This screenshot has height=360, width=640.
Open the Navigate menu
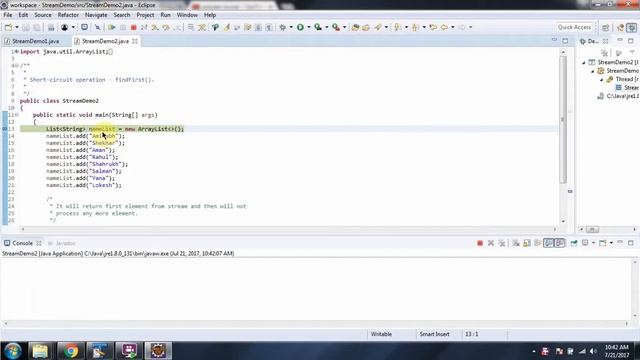(96, 15)
